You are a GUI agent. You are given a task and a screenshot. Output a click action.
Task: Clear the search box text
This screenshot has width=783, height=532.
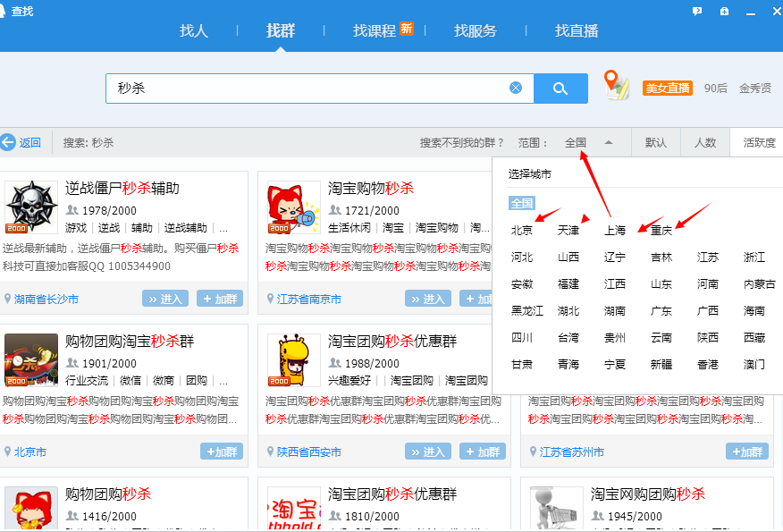(x=516, y=88)
